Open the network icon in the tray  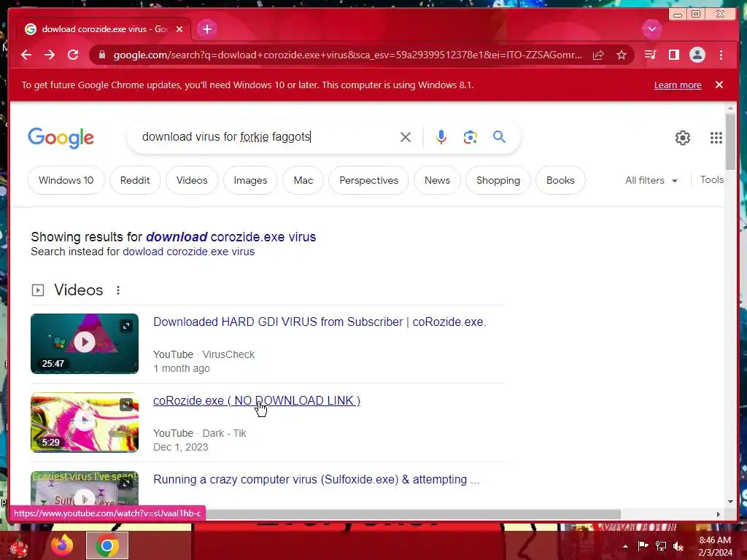click(x=661, y=546)
